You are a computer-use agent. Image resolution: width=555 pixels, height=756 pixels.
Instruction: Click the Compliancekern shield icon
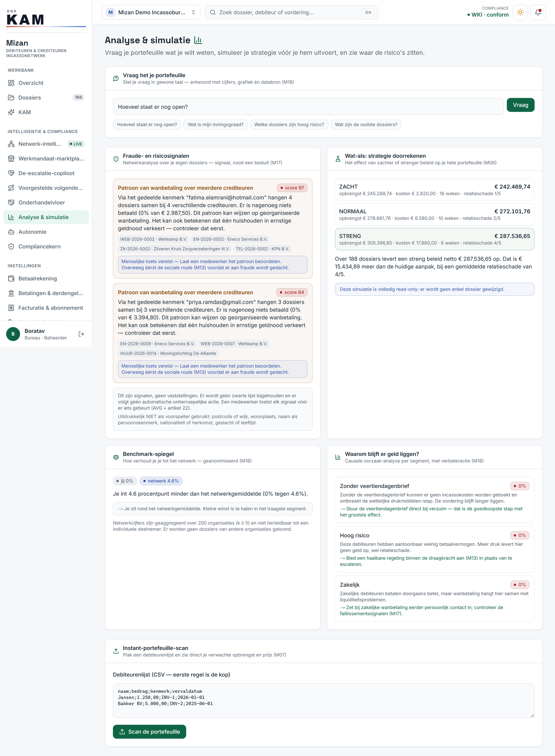(11, 247)
